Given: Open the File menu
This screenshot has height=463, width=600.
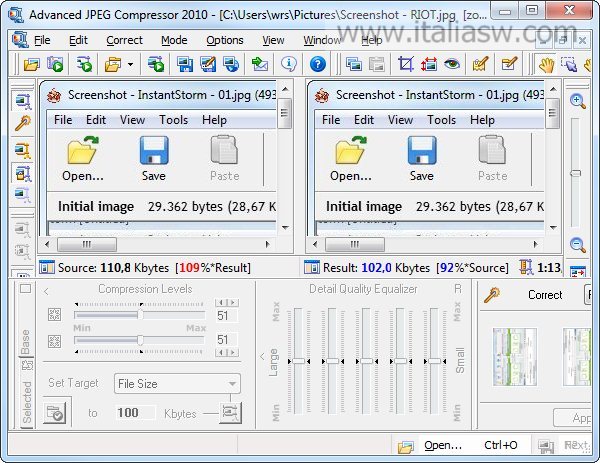Looking at the screenshot, I should (x=42, y=40).
